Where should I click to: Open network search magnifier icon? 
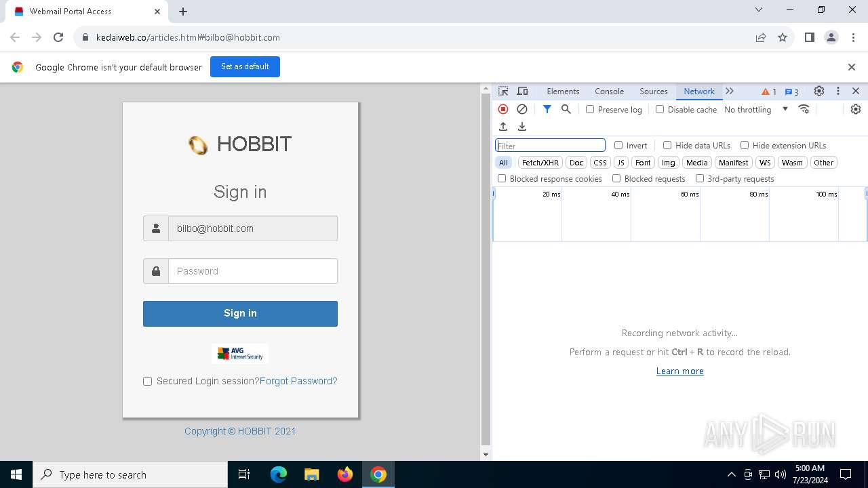click(566, 109)
